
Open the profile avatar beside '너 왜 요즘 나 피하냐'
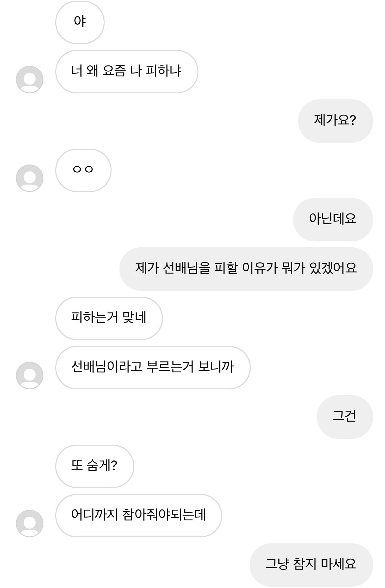click(x=30, y=80)
